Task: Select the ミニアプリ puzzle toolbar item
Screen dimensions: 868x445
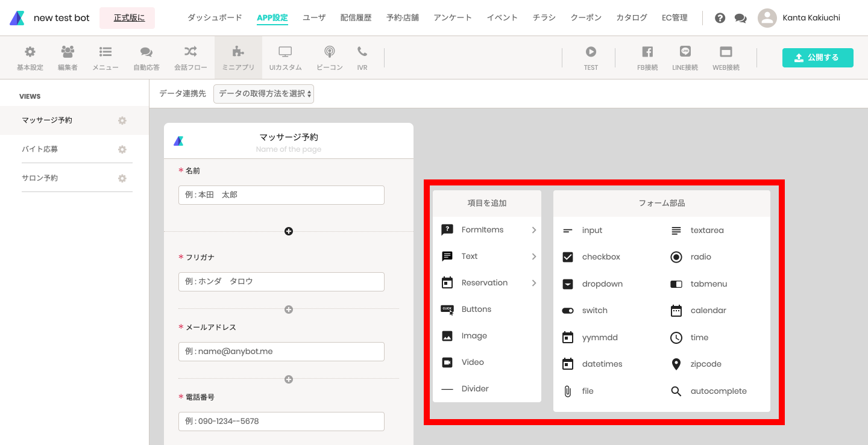Action: coord(238,58)
